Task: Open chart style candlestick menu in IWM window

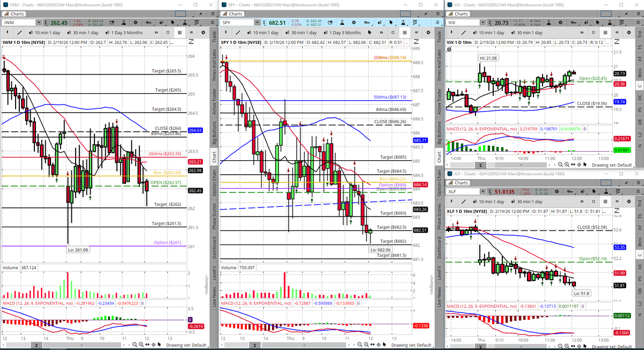Action: pos(161,23)
